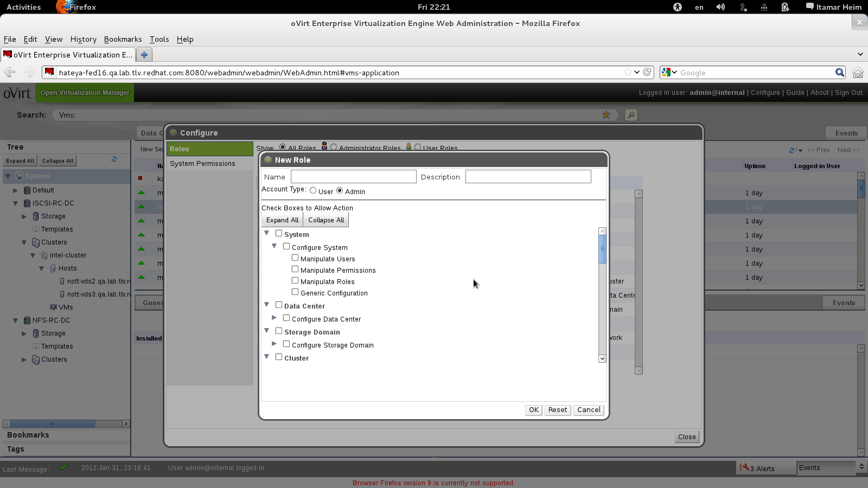The image size is (868, 488).
Task: Enable the Manipulate Permissions checkbox
Action: click(x=295, y=269)
